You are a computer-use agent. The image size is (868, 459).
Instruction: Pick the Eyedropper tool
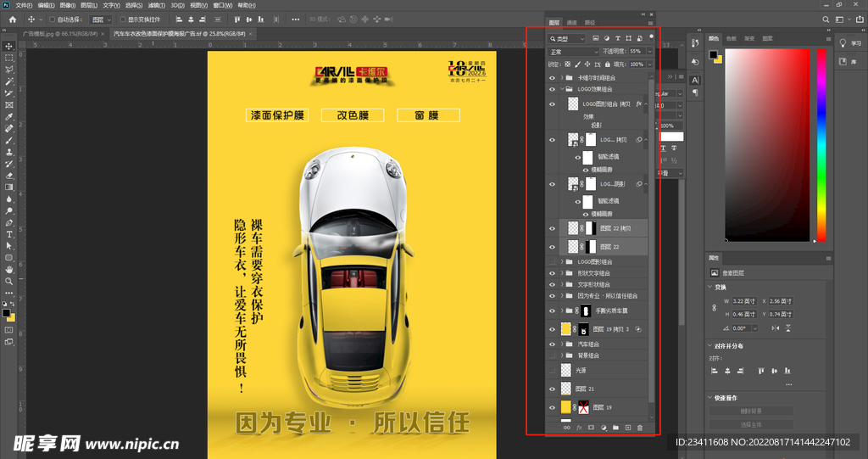pyautogui.click(x=9, y=116)
